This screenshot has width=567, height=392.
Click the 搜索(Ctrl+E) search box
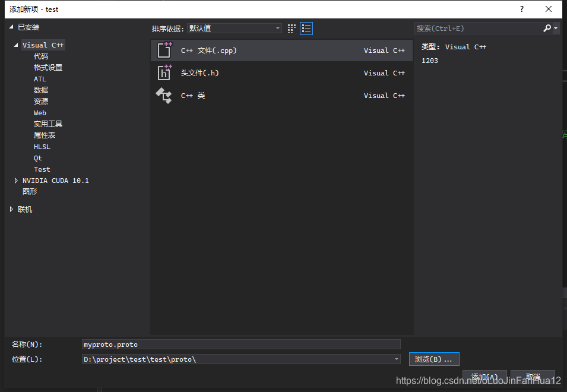click(x=478, y=28)
